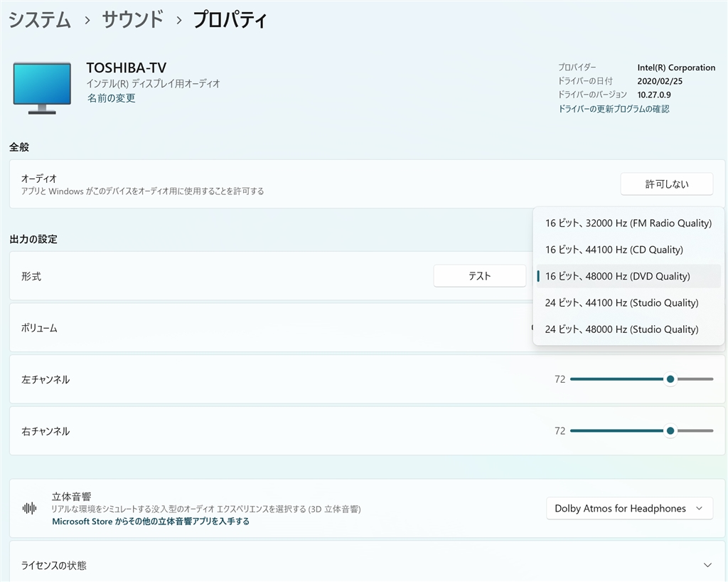Screen dimensions: 728x582
Task: Click Intel(R) Corporation provider text
Action: (x=676, y=68)
